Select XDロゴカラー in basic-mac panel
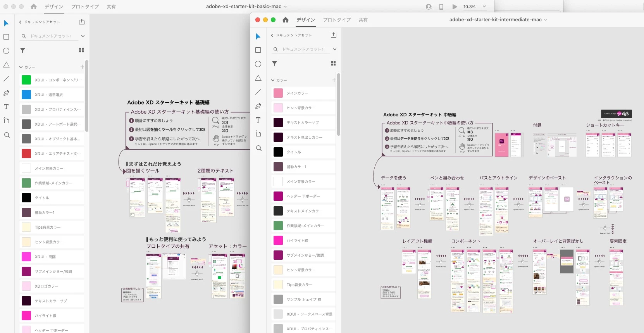The width and height of the screenshot is (644, 333). pyautogui.click(x=52, y=286)
